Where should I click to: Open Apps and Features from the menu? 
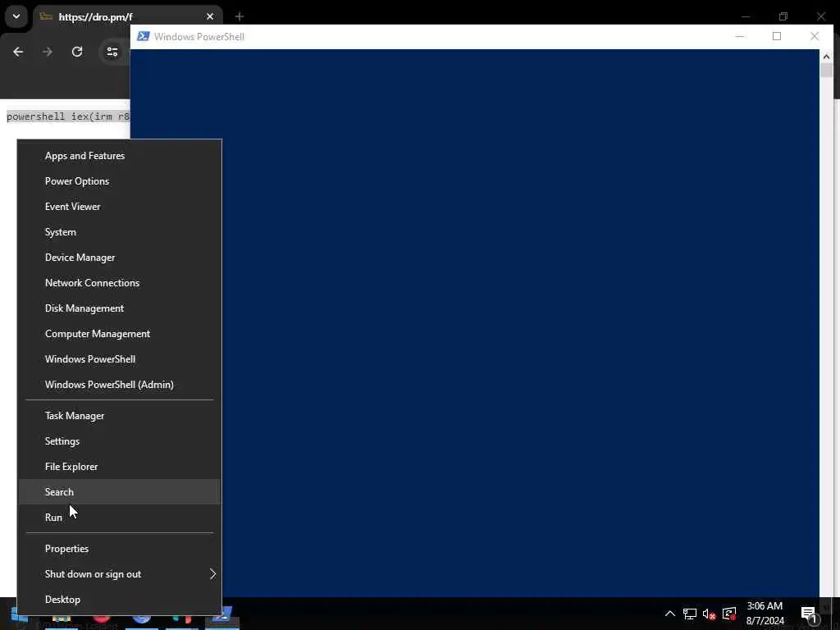click(120, 156)
